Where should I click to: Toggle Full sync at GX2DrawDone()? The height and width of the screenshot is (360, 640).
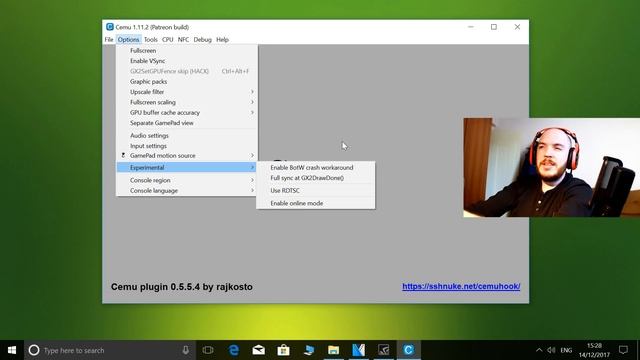(316, 178)
